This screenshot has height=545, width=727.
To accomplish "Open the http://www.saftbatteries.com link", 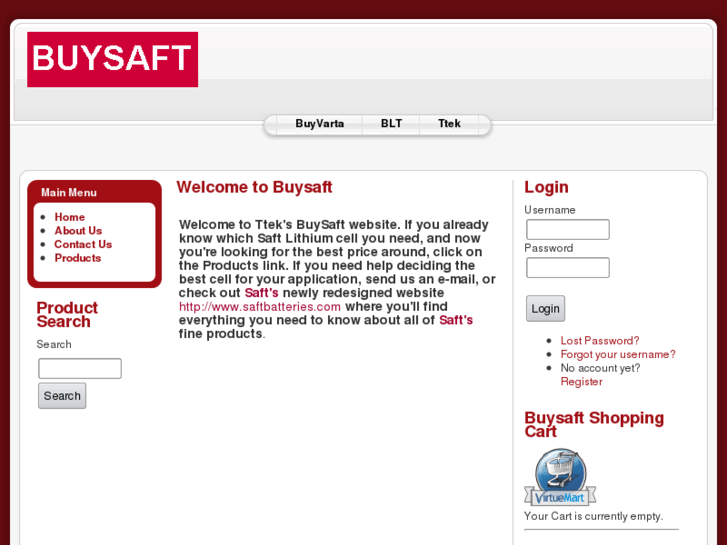I will (x=260, y=307).
